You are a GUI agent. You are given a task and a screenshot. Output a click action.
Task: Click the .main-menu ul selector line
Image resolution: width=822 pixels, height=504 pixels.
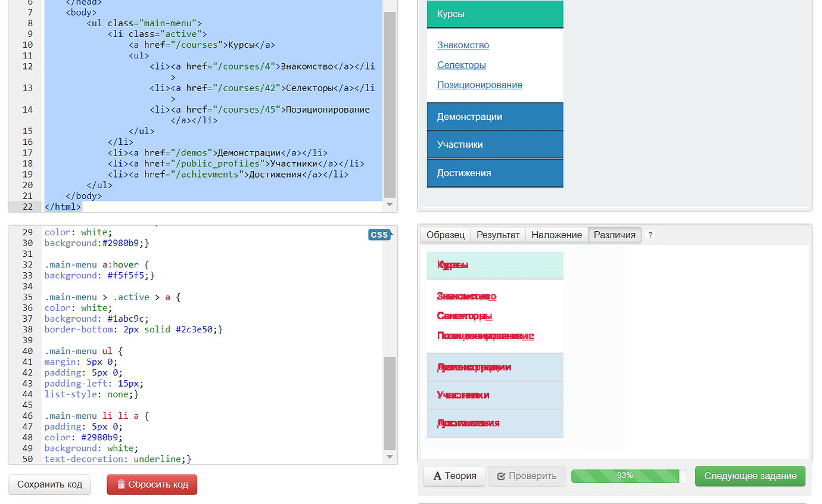pos(83,351)
